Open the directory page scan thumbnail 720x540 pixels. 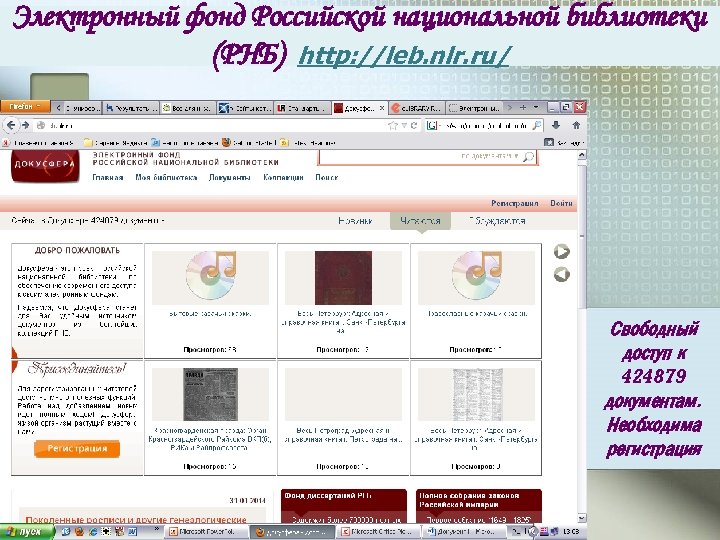point(477,394)
